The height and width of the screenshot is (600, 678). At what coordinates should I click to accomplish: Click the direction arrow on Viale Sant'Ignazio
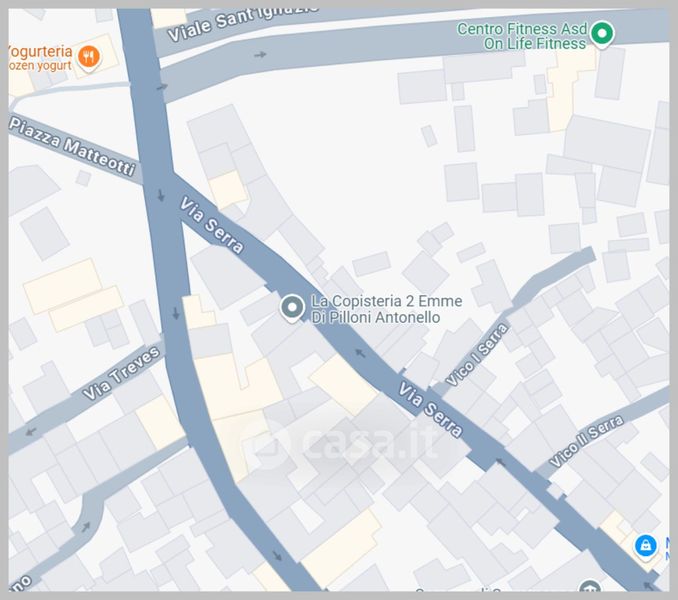pos(260,55)
